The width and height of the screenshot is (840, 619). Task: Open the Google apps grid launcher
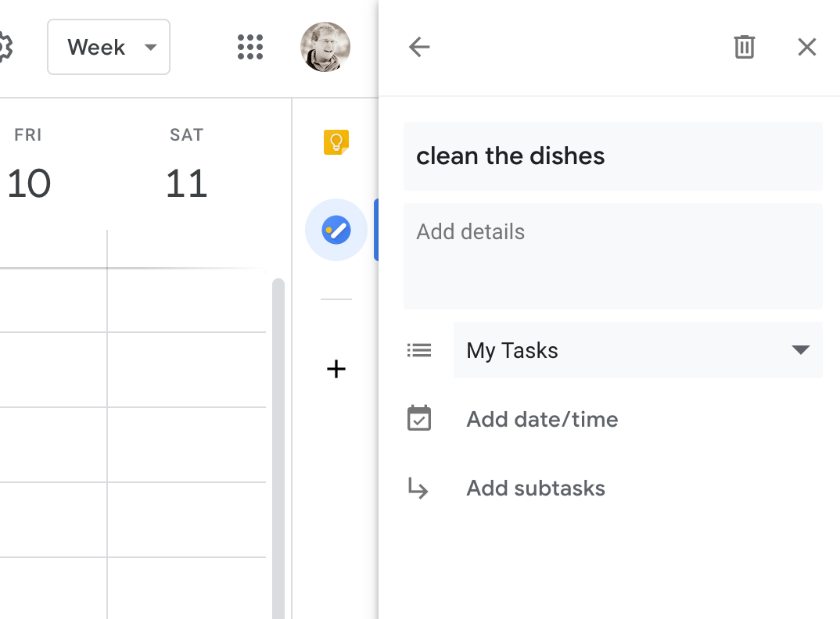click(x=250, y=47)
